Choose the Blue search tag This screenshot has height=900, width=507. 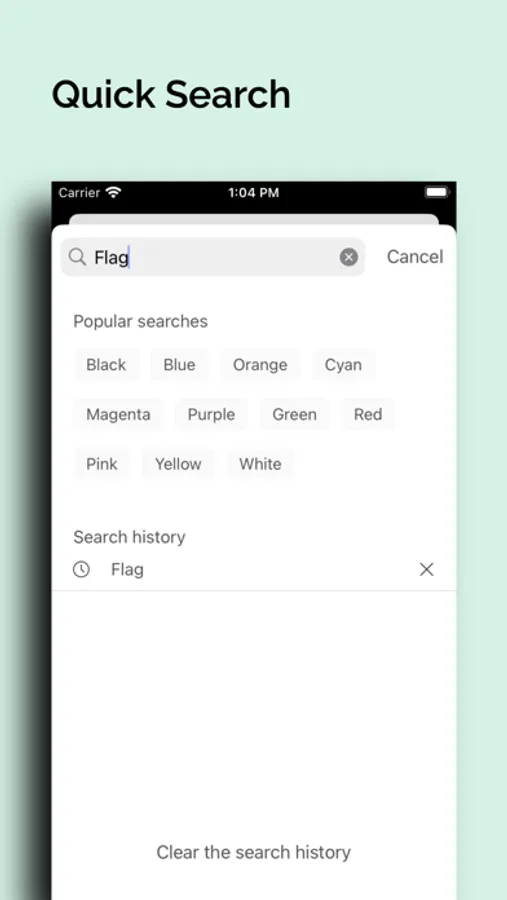pos(179,364)
